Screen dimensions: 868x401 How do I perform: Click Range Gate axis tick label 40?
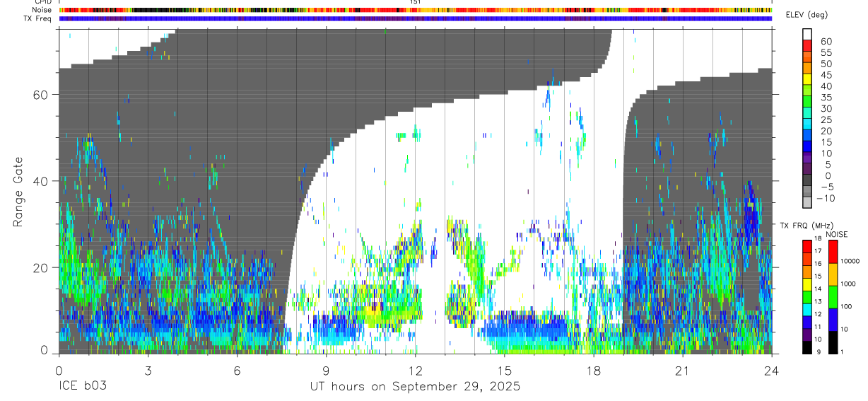(42, 181)
